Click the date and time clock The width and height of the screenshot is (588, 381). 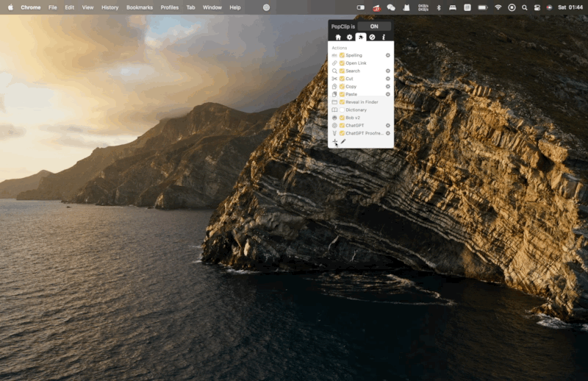point(570,7)
